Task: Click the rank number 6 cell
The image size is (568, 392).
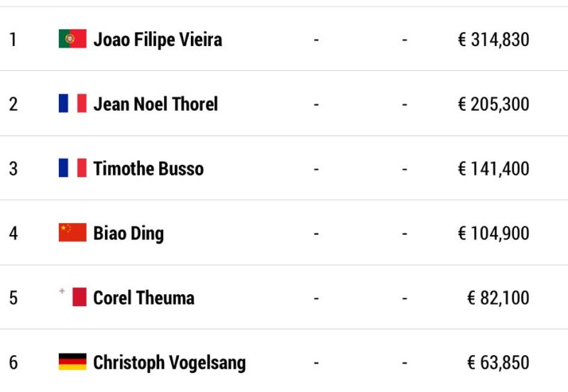Action: [x=13, y=362]
